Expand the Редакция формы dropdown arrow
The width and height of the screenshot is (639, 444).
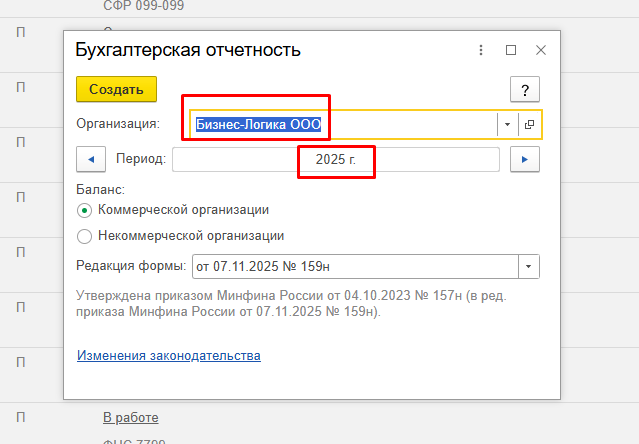click(529, 266)
